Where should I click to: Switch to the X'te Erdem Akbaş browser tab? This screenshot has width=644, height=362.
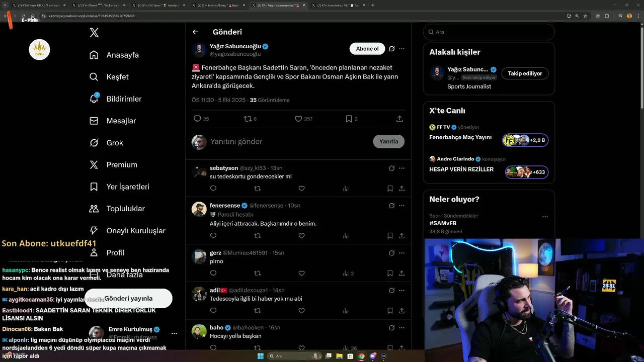click(218, 5)
